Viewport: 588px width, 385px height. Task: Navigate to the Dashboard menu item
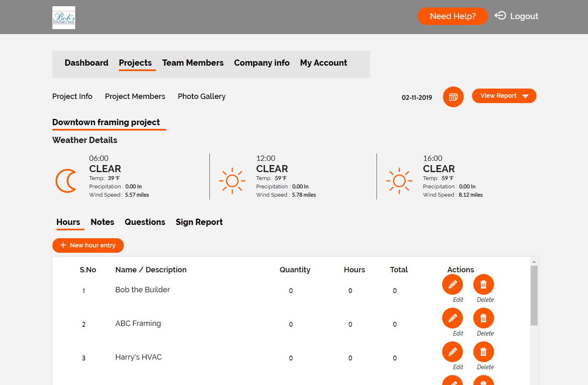tap(86, 63)
